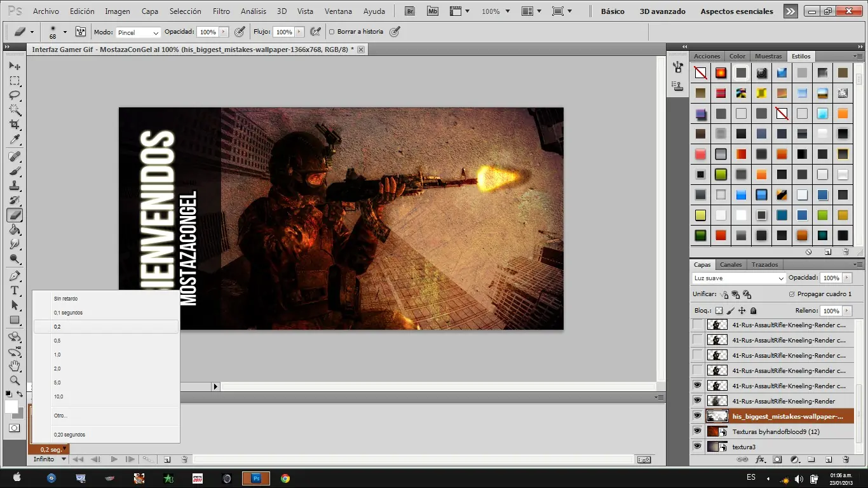
Task: Select the Horizontal Type tool
Action: pyautogui.click(x=15, y=290)
